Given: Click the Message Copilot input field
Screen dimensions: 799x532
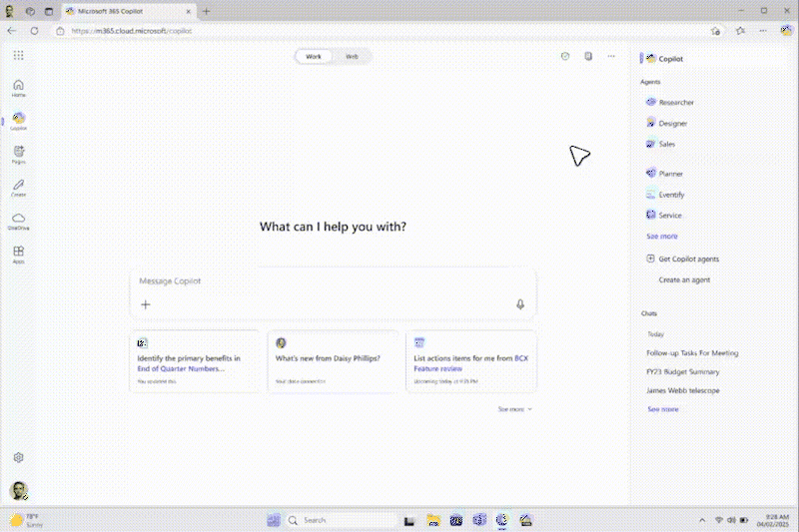Looking at the screenshot, I should (x=333, y=281).
